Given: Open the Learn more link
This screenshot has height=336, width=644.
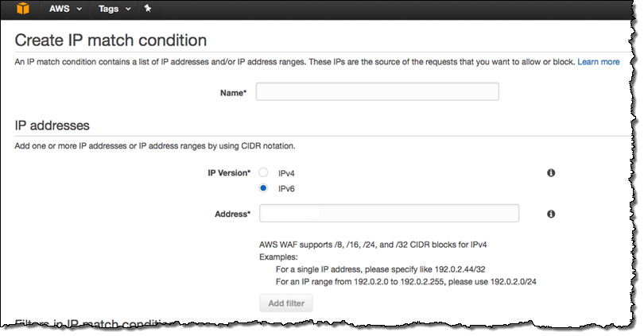Looking at the screenshot, I should [598, 61].
